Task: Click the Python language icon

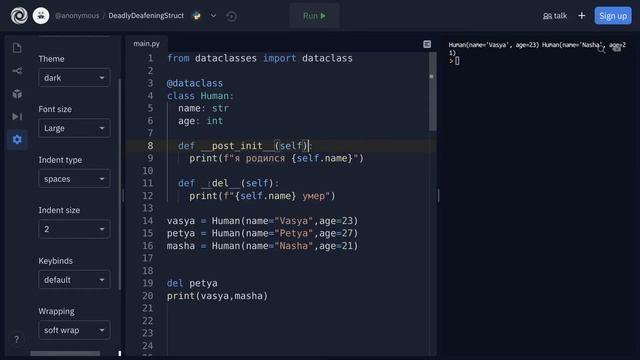Action: (197, 16)
